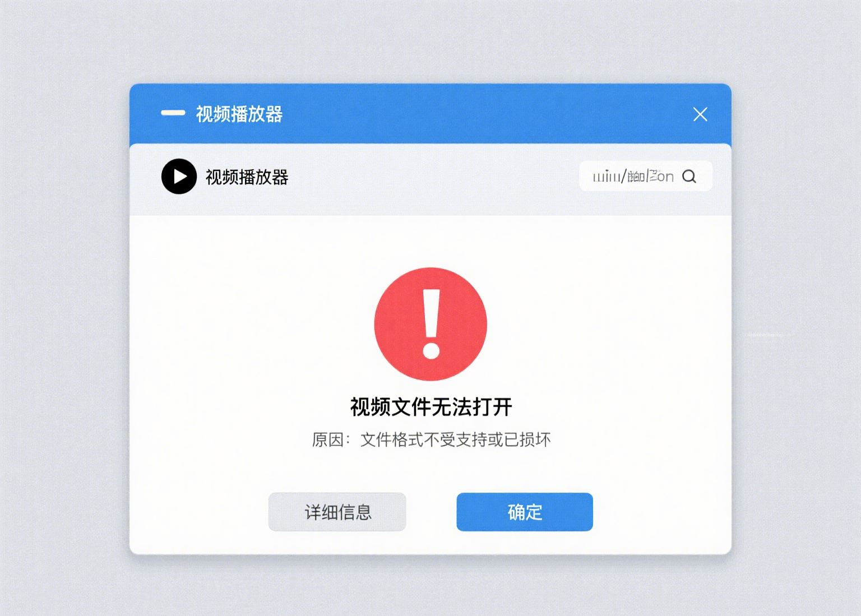Click the white dash icon in title bar
Viewport: 861px width, 616px height.
coord(173,113)
